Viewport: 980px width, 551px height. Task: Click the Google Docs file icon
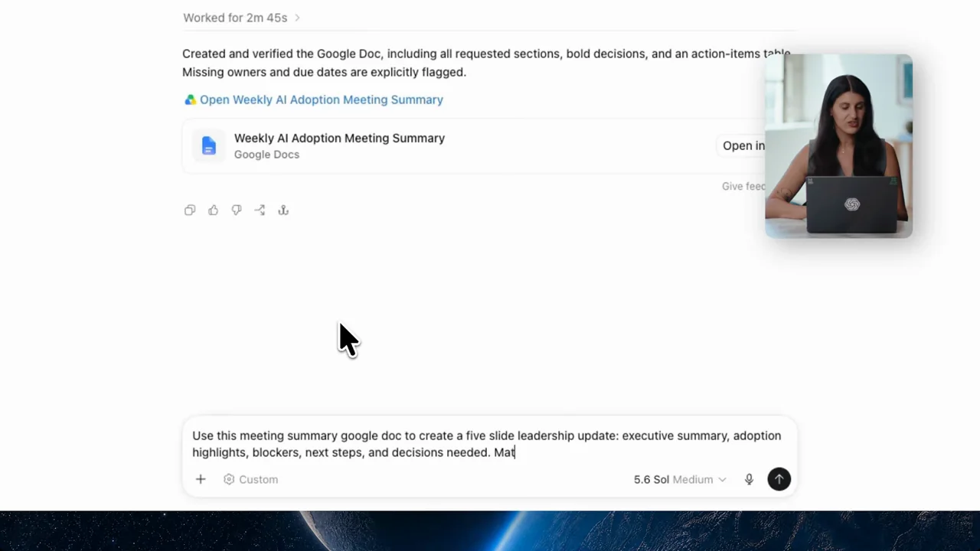208,145
